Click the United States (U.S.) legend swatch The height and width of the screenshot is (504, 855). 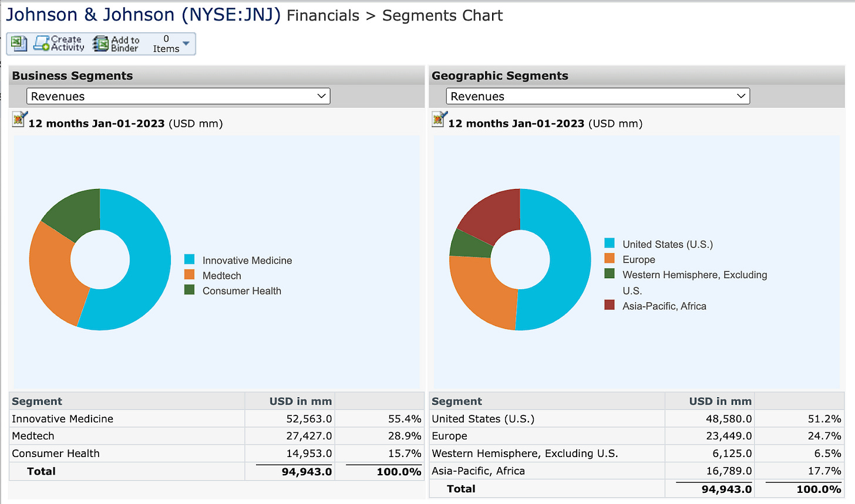click(x=610, y=243)
